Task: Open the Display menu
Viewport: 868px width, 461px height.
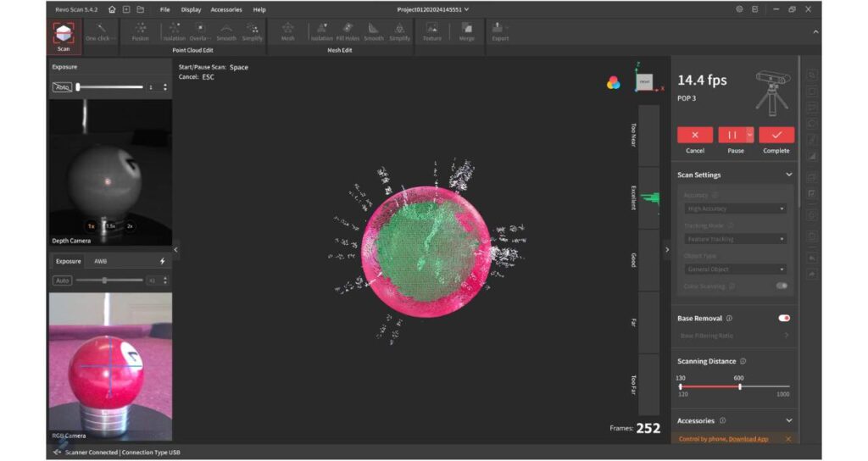Action: click(x=191, y=9)
